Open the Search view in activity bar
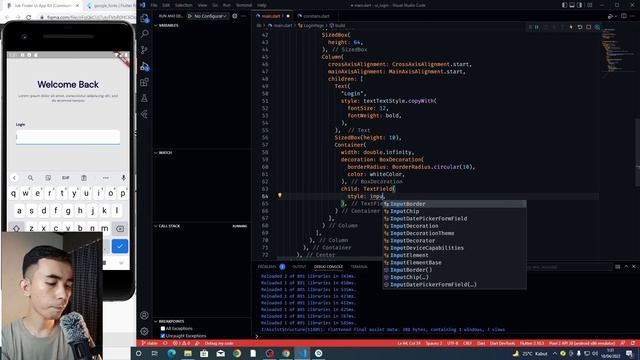The width and height of the screenshot is (640, 360). coord(144,34)
